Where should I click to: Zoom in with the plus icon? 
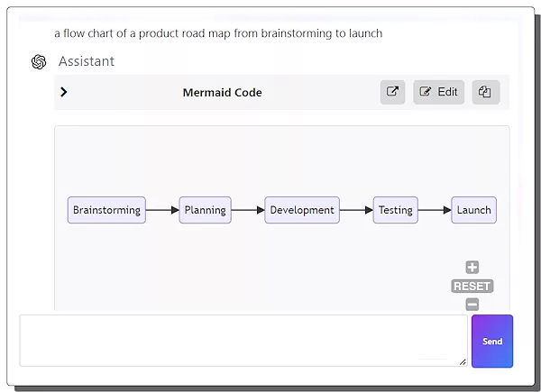pos(472,268)
